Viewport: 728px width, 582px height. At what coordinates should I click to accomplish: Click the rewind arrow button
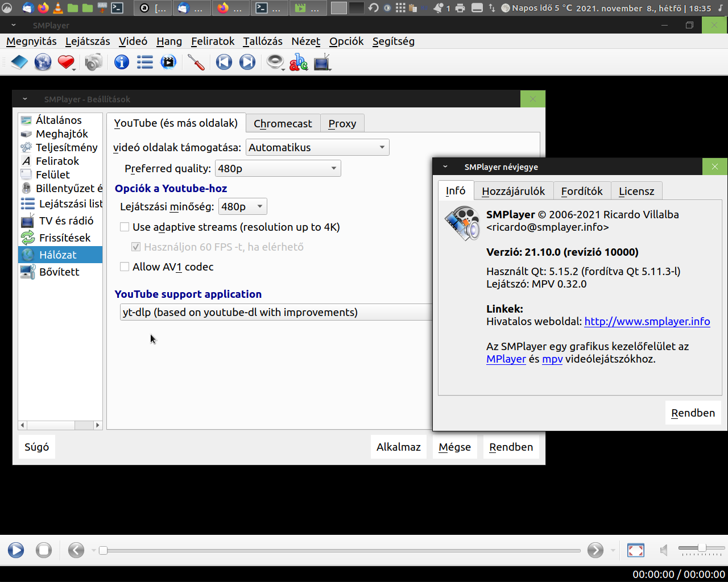(76, 550)
